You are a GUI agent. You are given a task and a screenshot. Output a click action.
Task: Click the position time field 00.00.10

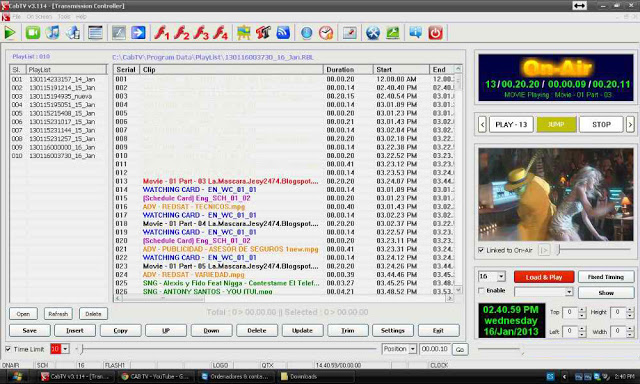(x=435, y=349)
